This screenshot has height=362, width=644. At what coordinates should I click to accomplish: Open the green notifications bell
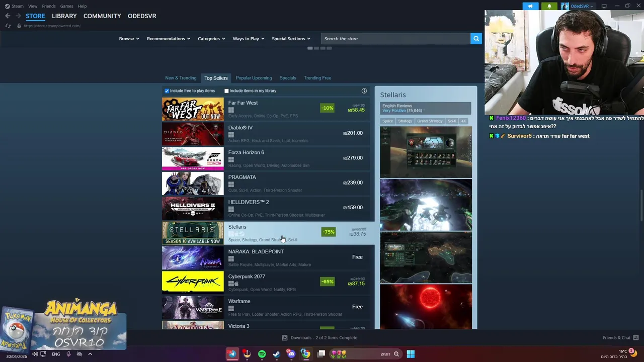pos(549,6)
